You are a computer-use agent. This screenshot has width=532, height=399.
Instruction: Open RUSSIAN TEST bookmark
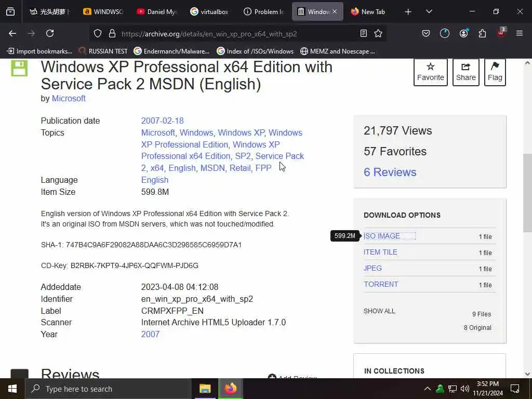(x=103, y=51)
